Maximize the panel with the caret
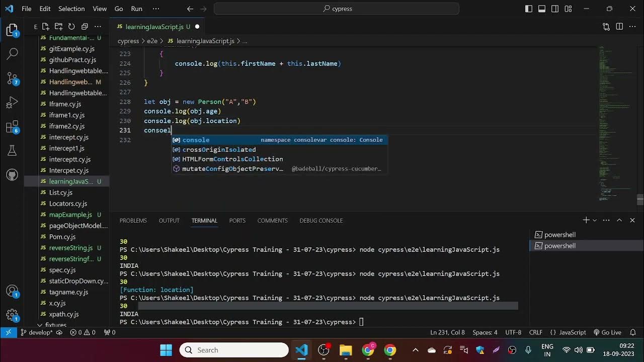Viewport: 644px width, 362px height. [619, 220]
